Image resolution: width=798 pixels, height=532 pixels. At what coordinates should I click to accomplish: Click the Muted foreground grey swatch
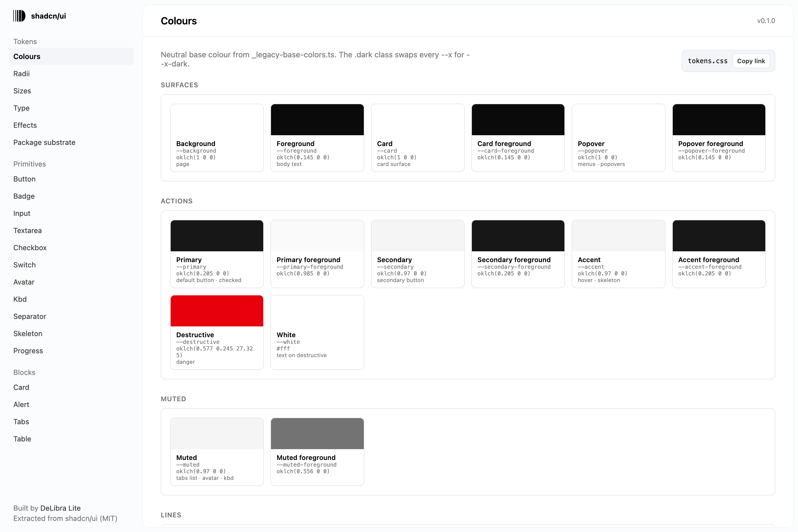pyautogui.click(x=317, y=434)
